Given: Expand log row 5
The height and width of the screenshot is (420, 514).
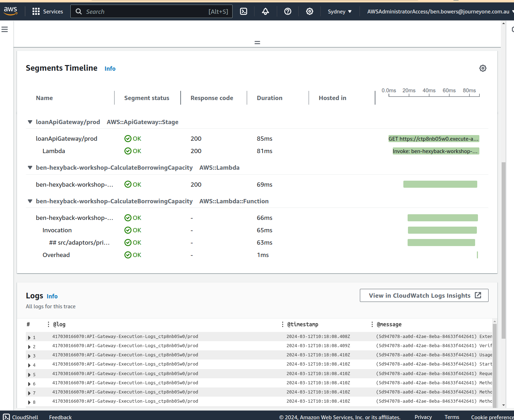Looking at the screenshot, I should (29, 375).
